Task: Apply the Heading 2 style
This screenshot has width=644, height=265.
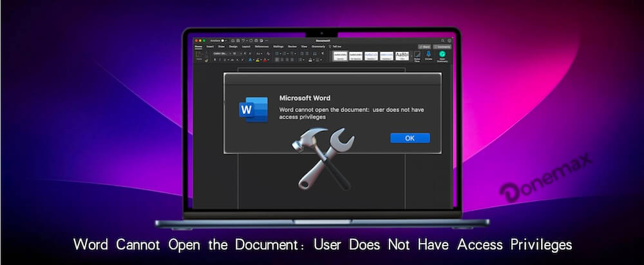Action: 386,56
